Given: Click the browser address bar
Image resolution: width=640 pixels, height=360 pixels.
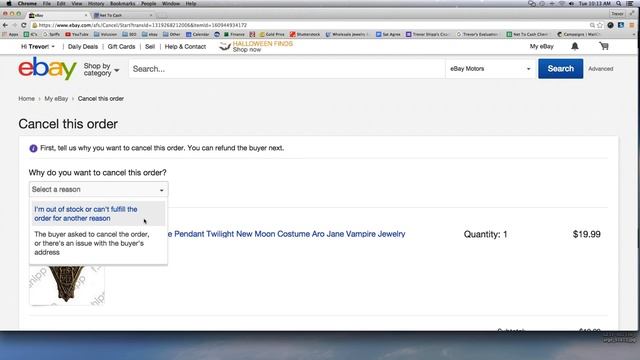Looking at the screenshot, I should (x=310, y=25).
